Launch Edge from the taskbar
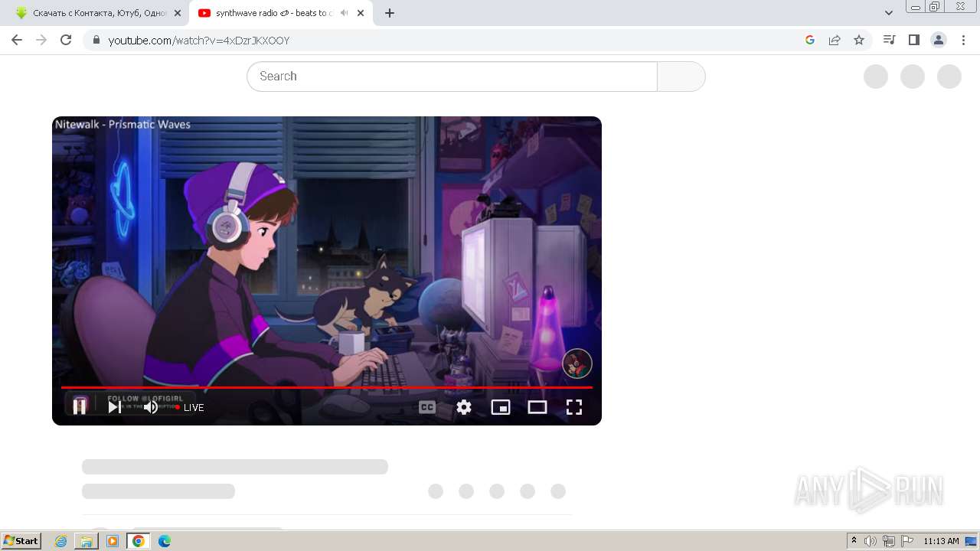This screenshot has width=980, height=551. click(164, 541)
